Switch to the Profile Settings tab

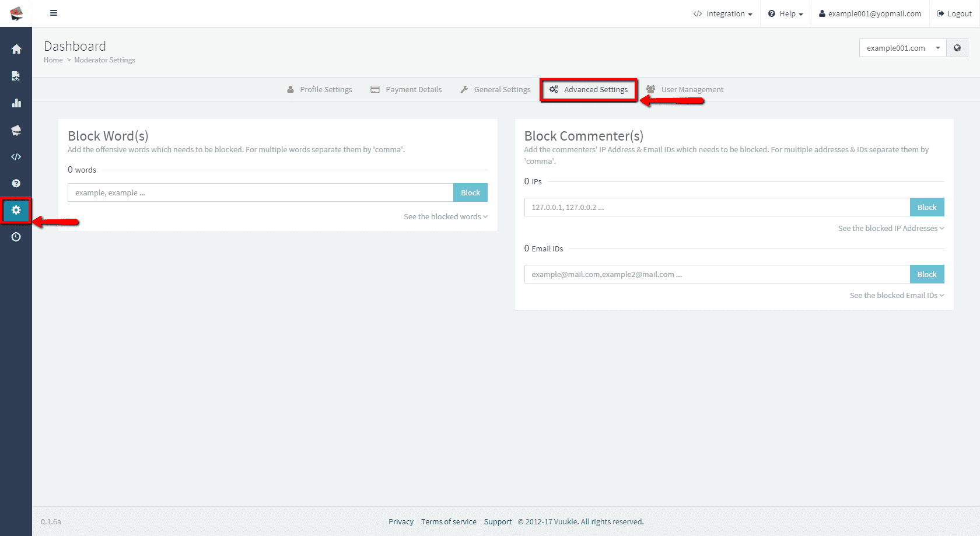[320, 89]
